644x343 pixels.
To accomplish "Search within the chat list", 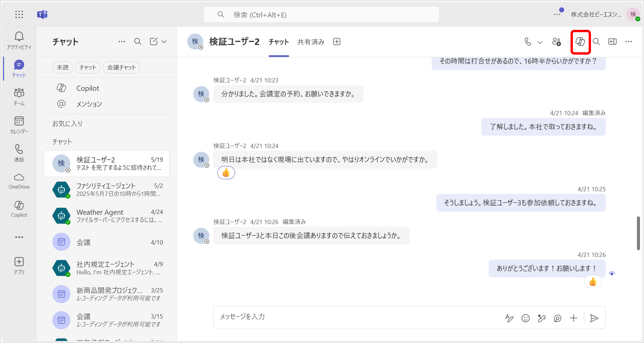I will coord(138,42).
